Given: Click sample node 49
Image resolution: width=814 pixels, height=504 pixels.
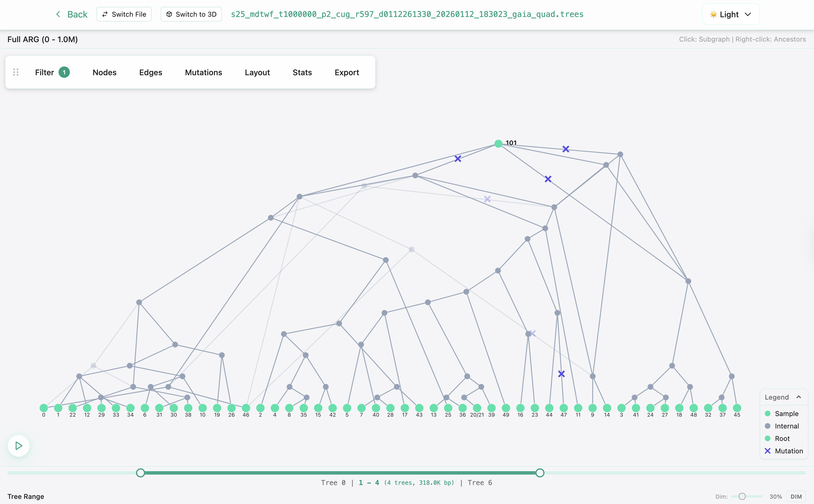Looking at the screenshot, I should coord(506,408).
